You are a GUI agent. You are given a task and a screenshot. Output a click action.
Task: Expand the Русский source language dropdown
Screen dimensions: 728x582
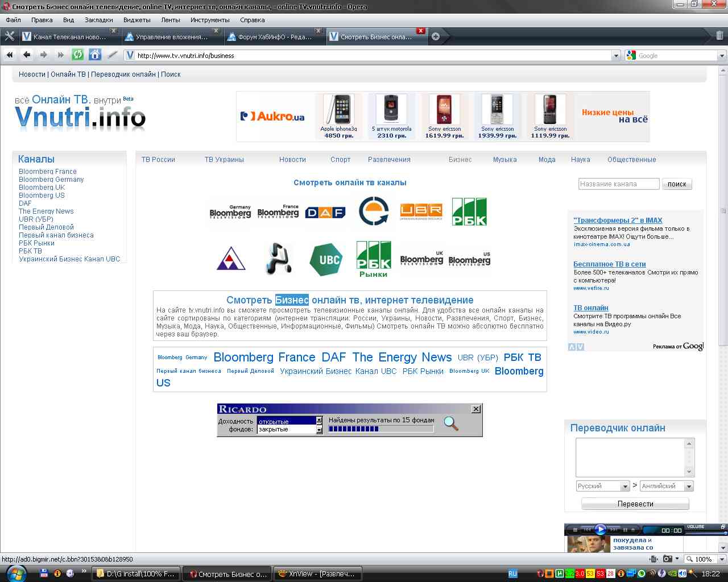[625, 487]
